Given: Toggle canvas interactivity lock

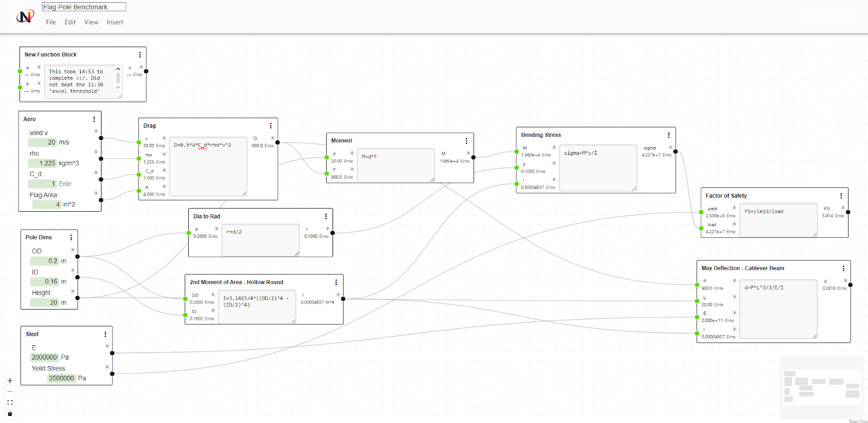Looking at the screenshot, I should (x=10, y=413).
